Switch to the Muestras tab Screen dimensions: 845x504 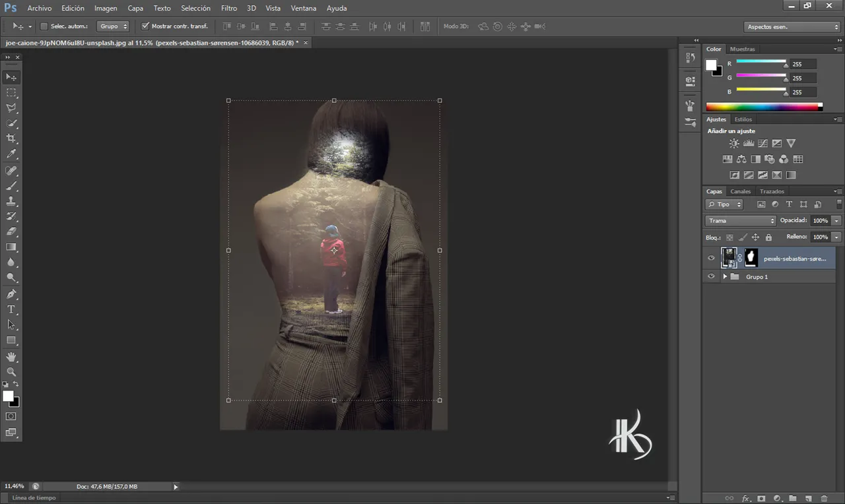(742, 49)
